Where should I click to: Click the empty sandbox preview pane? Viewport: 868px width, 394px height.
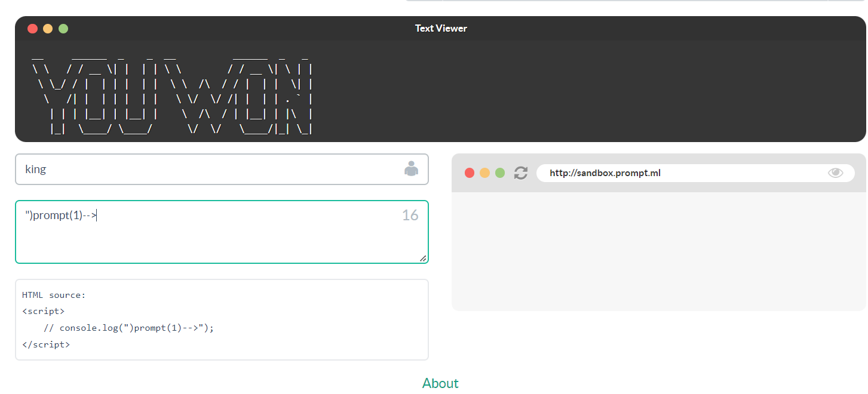pos(659,251)
